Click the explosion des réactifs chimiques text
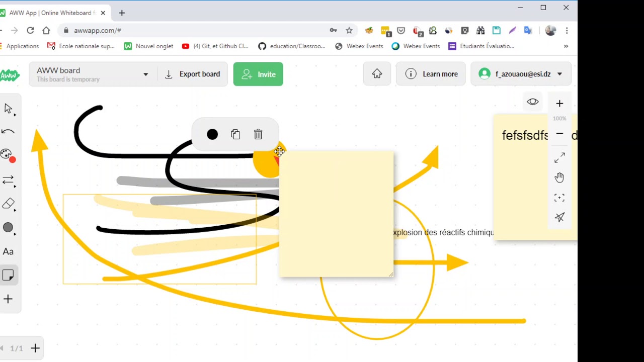Screen dimensions: 644x362 click(x=443, y=232)
